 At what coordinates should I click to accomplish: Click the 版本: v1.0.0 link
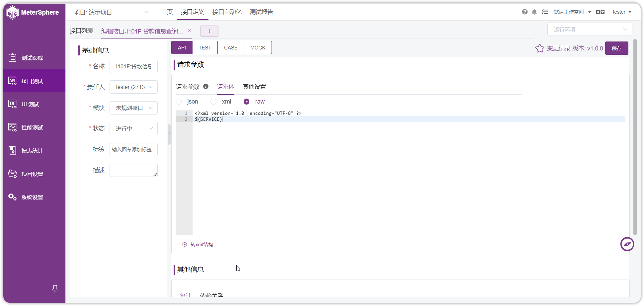tap(588, 48)
